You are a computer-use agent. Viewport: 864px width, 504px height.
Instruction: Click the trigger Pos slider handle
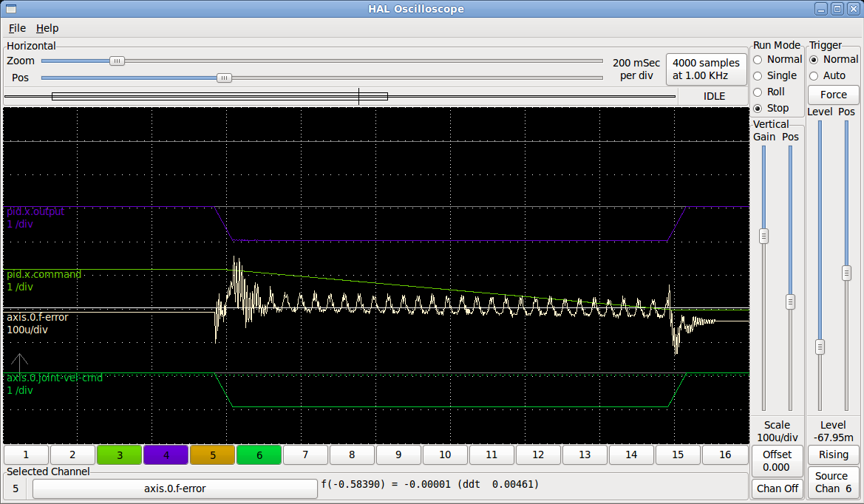846,273
